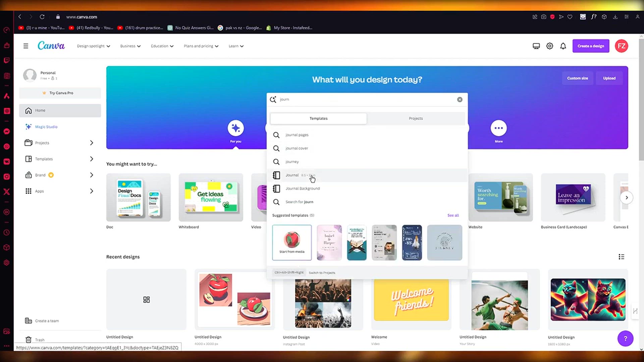Open the Messenger browser sidebar icon
Viewport: 644px width, 362px height.
6,131
